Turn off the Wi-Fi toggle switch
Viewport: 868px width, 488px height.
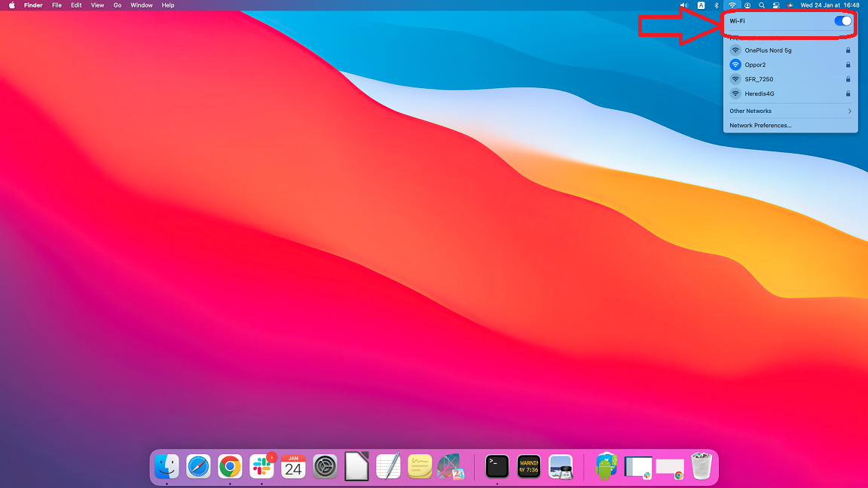842,21
